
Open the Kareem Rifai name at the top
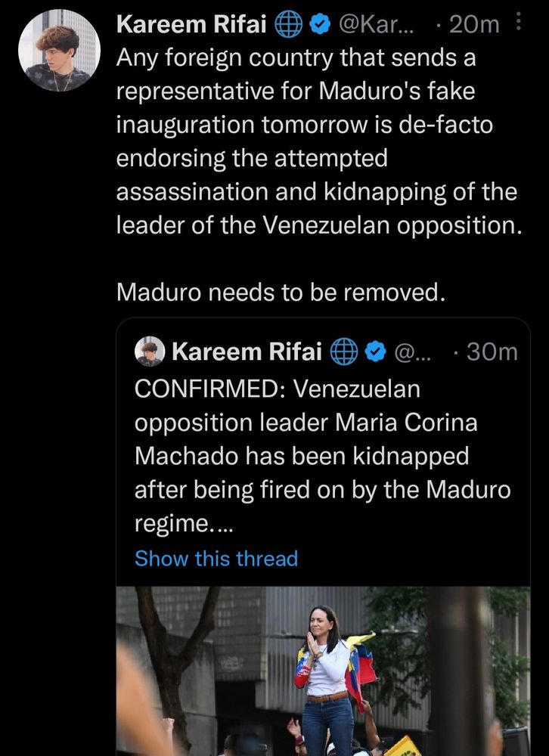pos(191,24)
